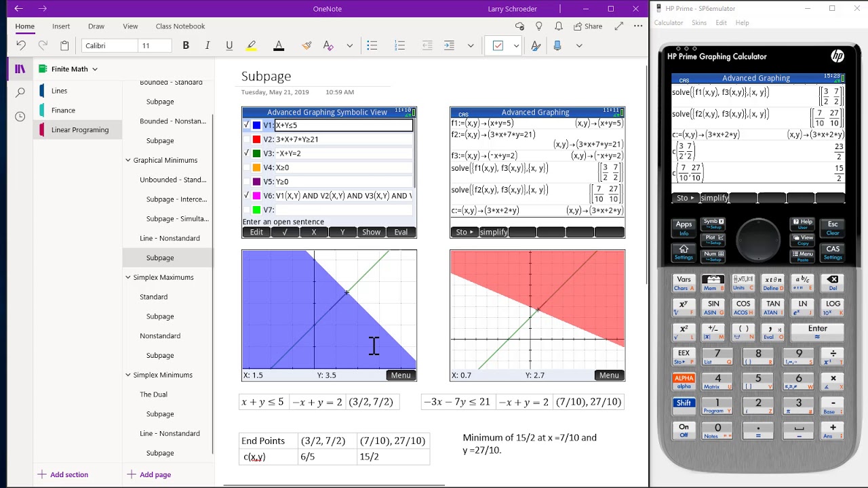Expand more font formatting options chevron
Viewport: 868px width, 488px height.
350,45
